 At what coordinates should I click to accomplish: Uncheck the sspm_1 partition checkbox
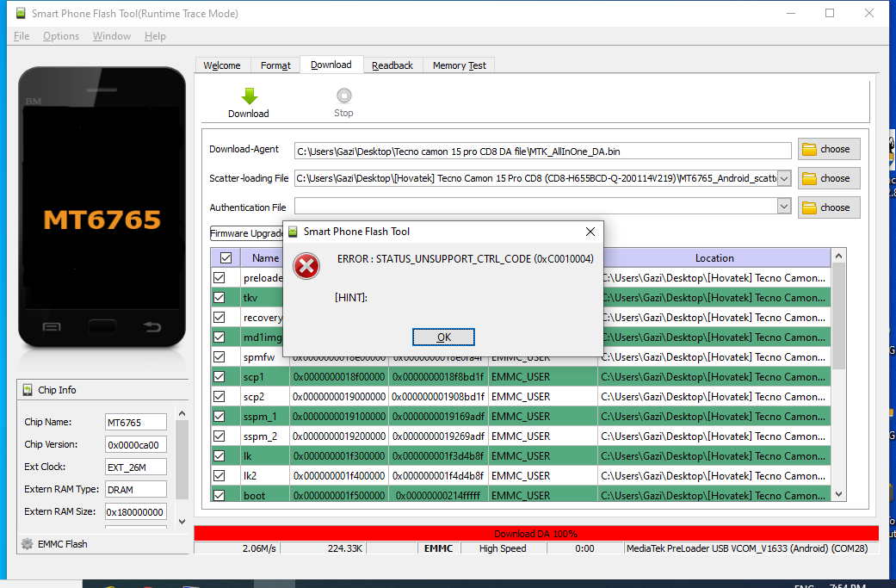point(219,417)
